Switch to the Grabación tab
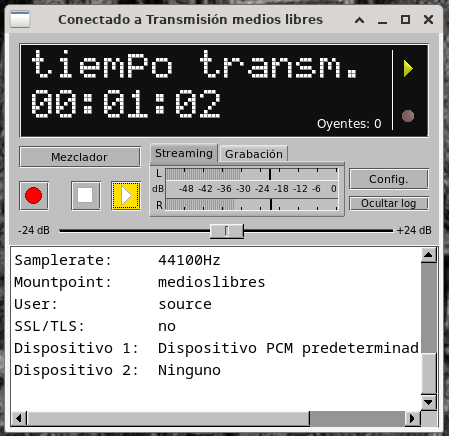Image resolution: width=449 pixels, height=436 pixels. point(254,154)
